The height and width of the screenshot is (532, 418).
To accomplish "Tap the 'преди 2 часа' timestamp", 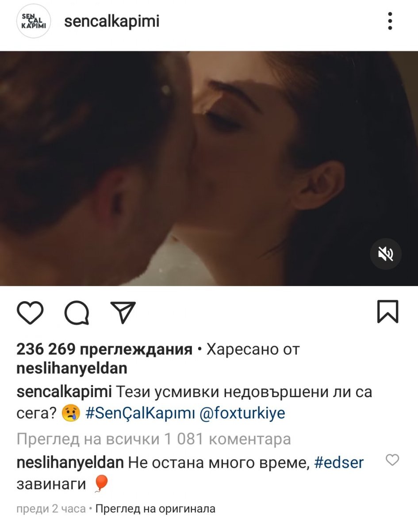I will point(51,509).
